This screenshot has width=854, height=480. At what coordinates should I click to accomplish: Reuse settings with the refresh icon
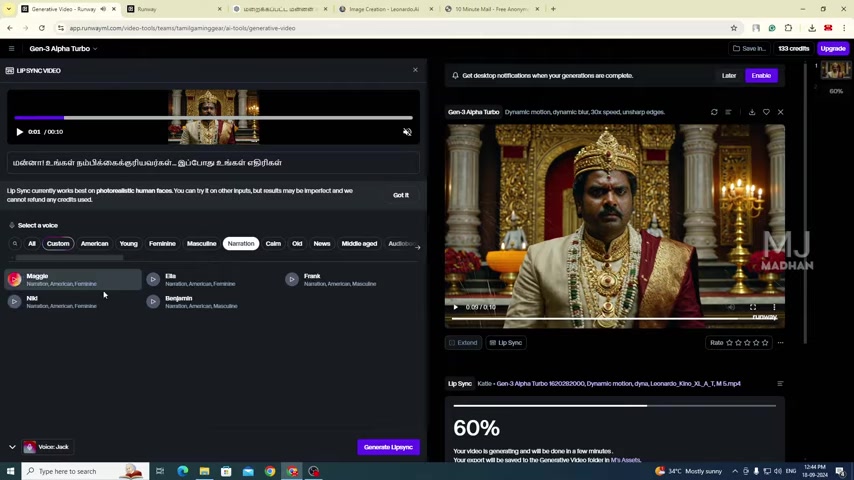[x=714, y=112]
